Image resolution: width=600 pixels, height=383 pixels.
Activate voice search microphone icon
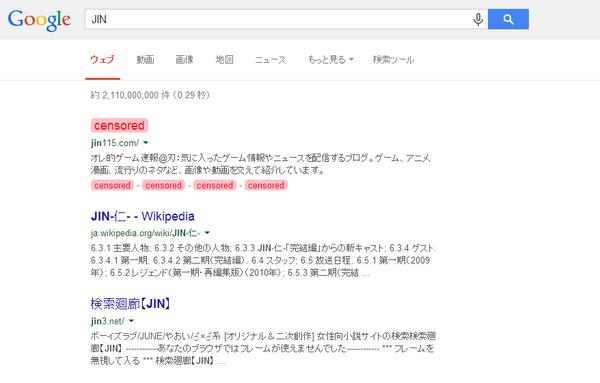click(x=478, y=19)
